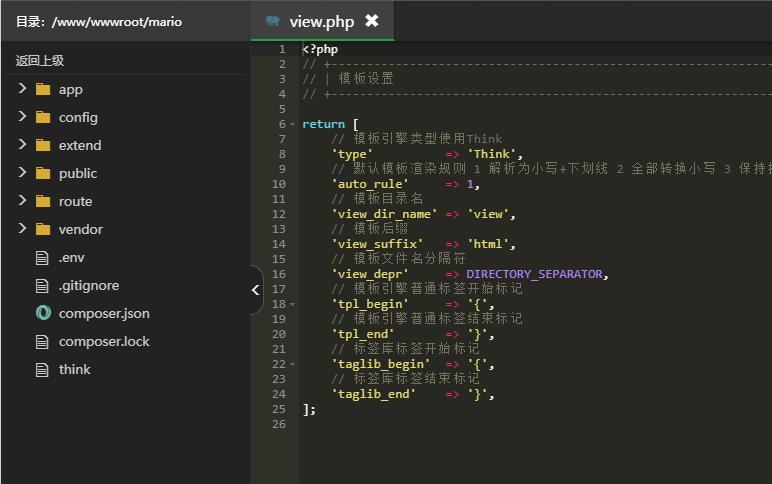Click the extend folder icon
Screen dimensions: 772x484
[x=43, y=145]
